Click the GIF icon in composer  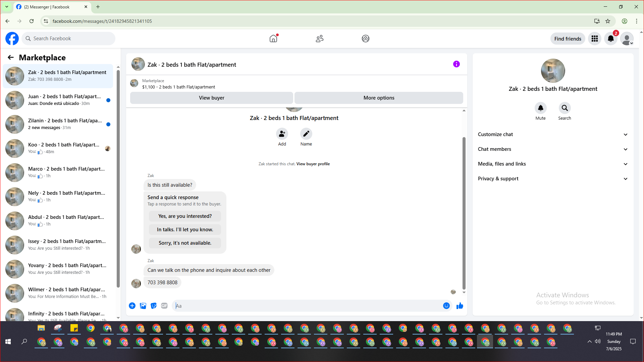[x=164, y=306]
